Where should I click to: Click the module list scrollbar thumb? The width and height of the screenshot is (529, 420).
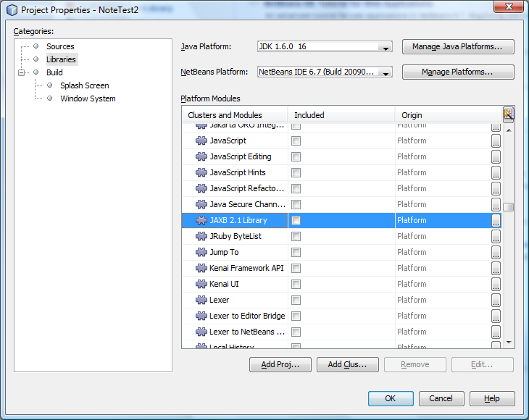[509, 206]
